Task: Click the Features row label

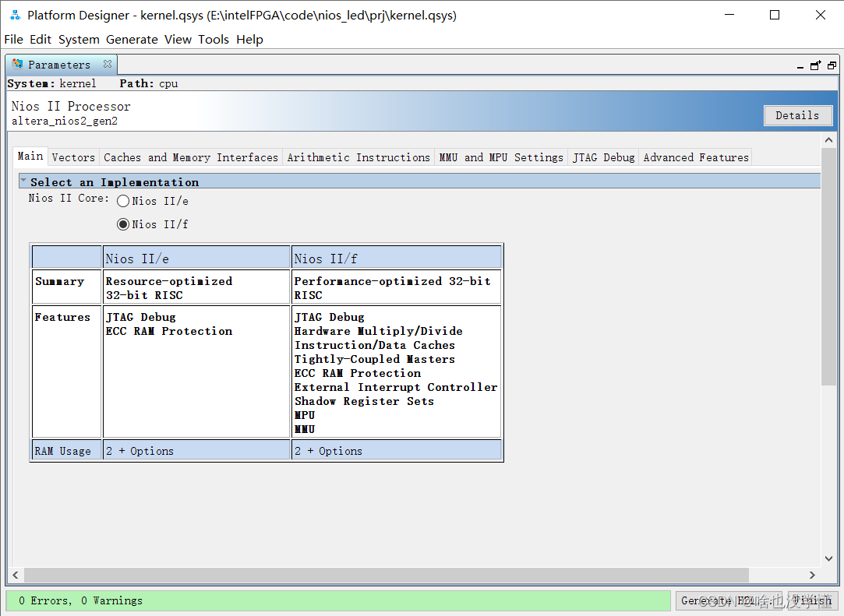Action: tap(67, 371)
